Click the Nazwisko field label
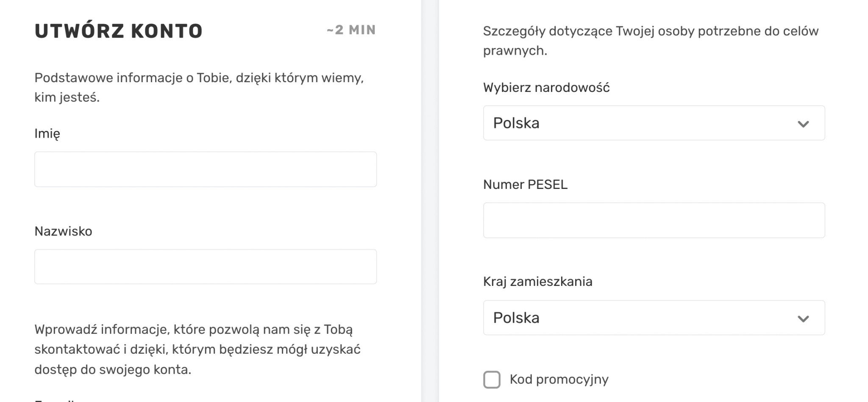The image size is (868, 402). [x=63, y=231]
